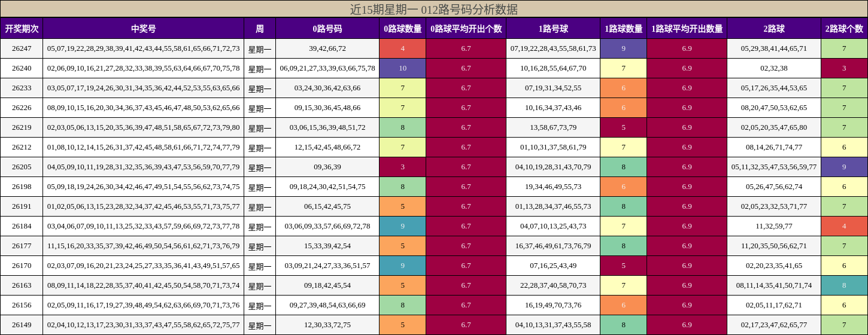The height and width of the screenshot is (335, 868).
Task: Select draw number 26233
Action: [x=22, y=88]
